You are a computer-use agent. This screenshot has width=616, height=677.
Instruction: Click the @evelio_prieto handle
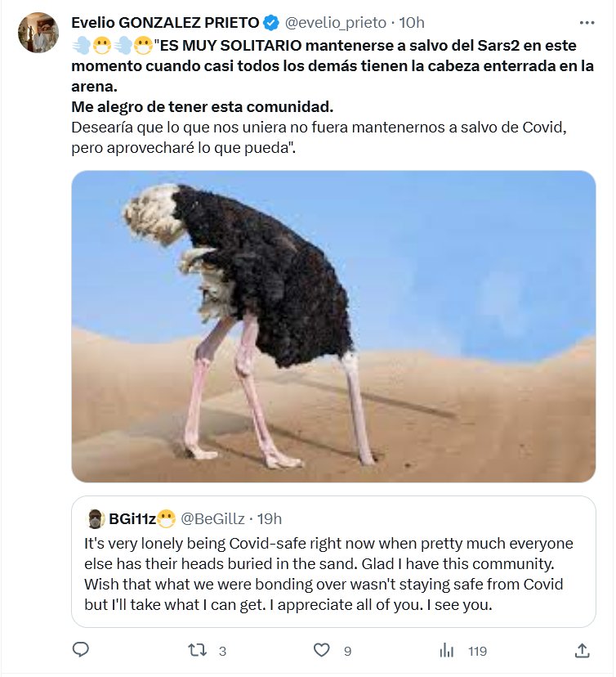tap(335, 22)
